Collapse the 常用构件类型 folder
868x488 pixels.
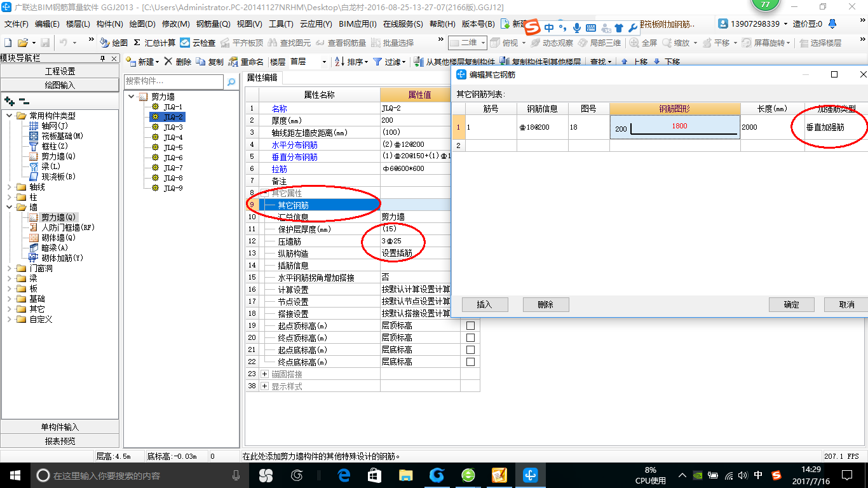coord(10,116)
